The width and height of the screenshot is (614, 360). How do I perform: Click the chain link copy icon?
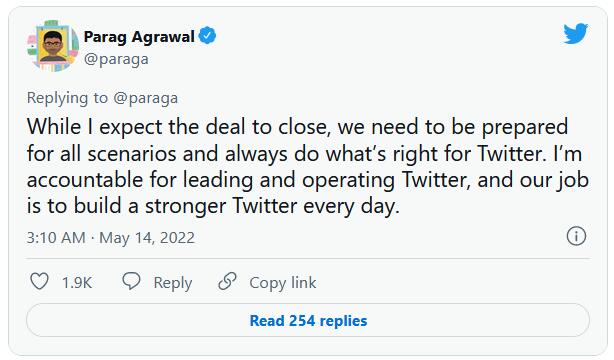tap(228, 281)
